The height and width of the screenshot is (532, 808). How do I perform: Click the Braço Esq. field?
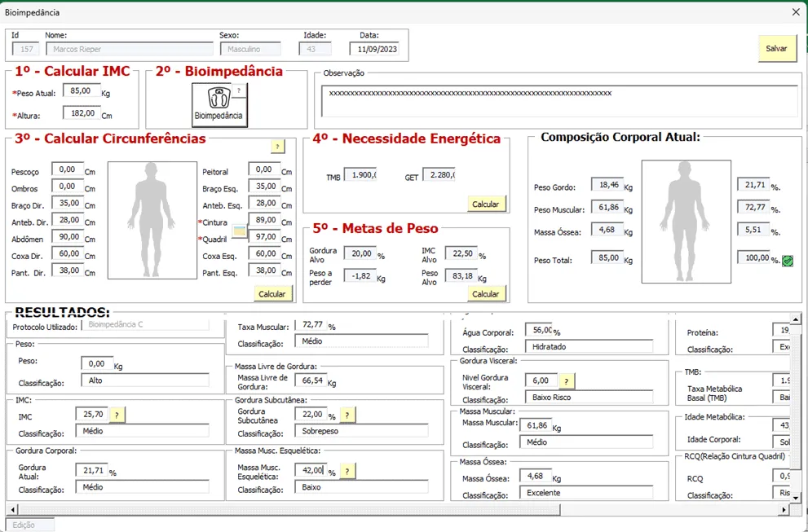tap(264, 187)
